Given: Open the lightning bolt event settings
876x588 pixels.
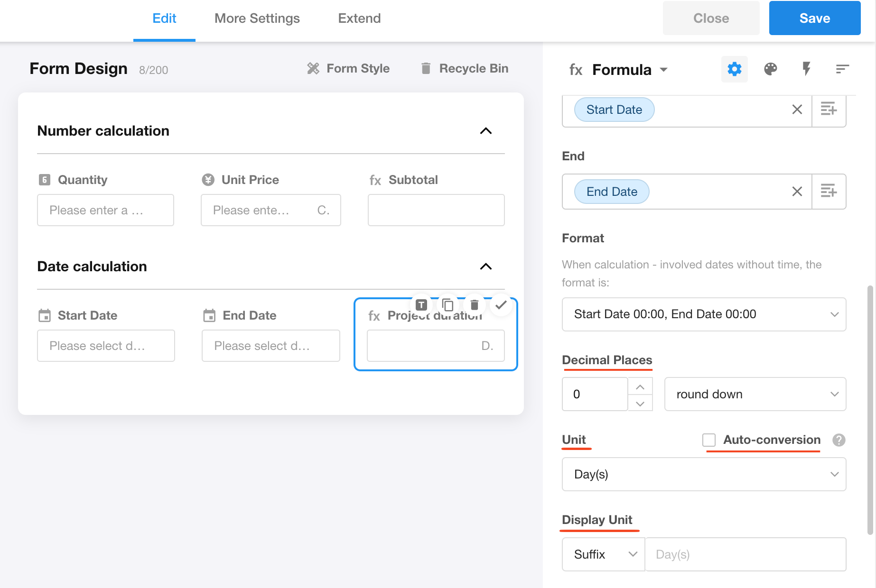Looking at the screenshot, I should pos(806,69).
